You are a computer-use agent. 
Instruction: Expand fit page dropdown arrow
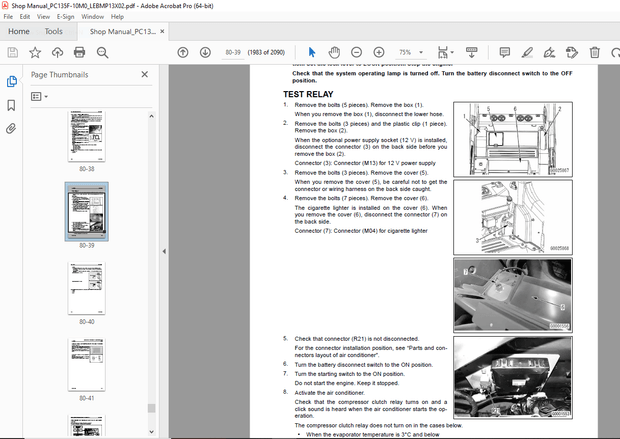pyautogui.click(x=452, y=52)
